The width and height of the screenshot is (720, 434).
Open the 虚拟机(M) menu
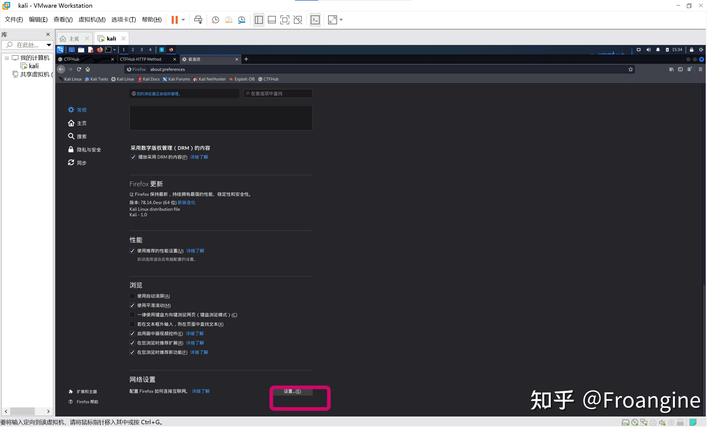(x=92, y=20)
